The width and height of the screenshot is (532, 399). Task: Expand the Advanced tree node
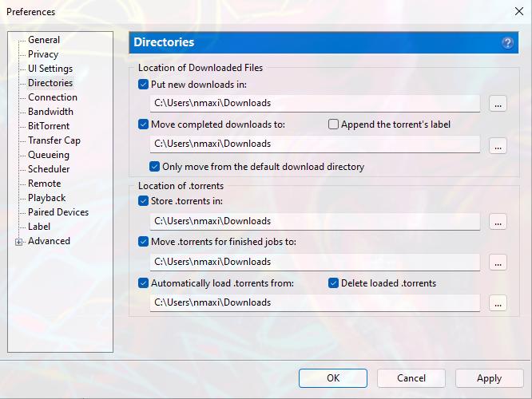(x=18, y=242)
